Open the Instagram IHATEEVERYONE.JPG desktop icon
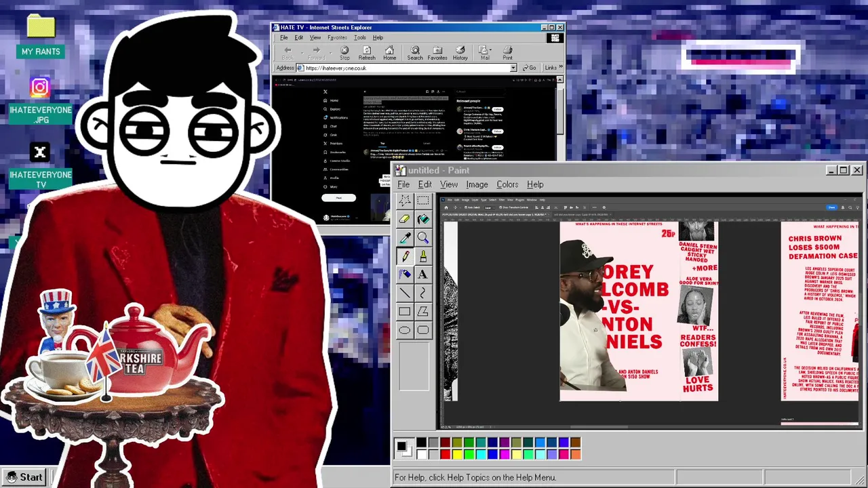 click(41, 102)
